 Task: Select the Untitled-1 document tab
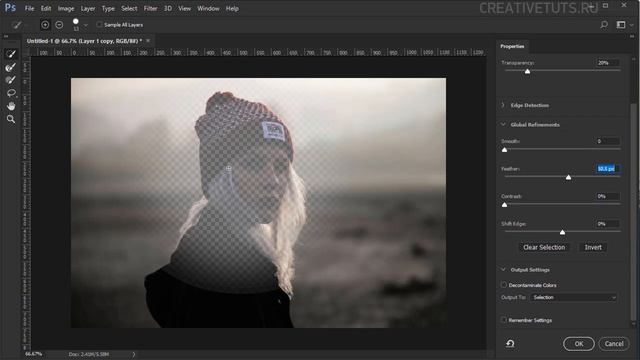84,41
